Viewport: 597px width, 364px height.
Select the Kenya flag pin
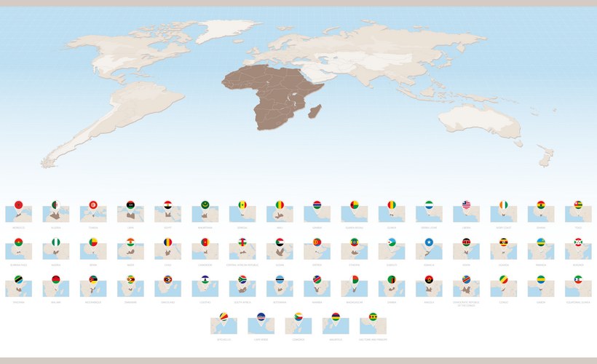click(466, 242)
